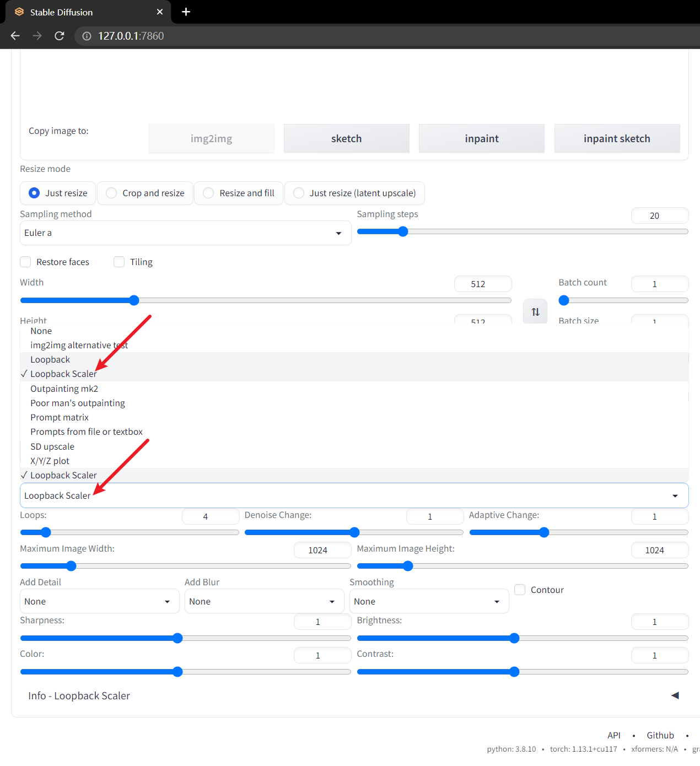The image size is (700, 766).
Task: Click the Loops number field
Action: click(211, 516)
